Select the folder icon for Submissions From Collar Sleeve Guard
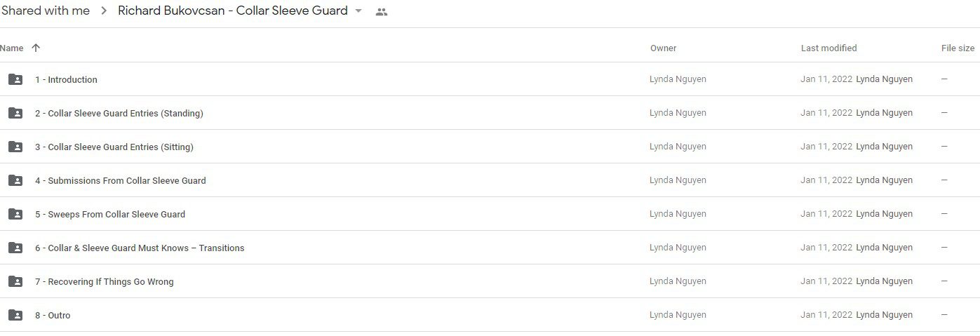This screenshot has height=336, width=980. pos(15,180)
